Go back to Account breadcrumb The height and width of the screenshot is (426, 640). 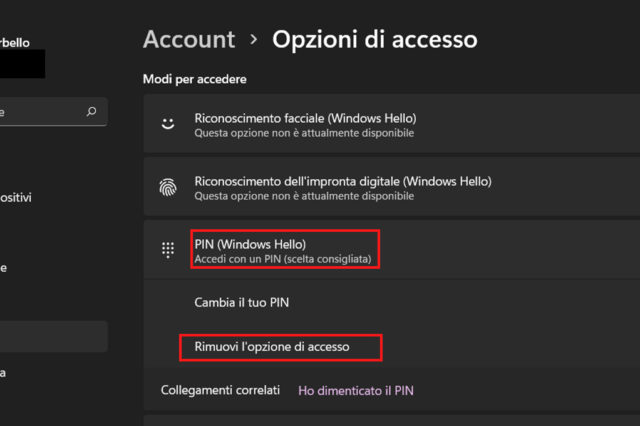[x=189, y=40]
